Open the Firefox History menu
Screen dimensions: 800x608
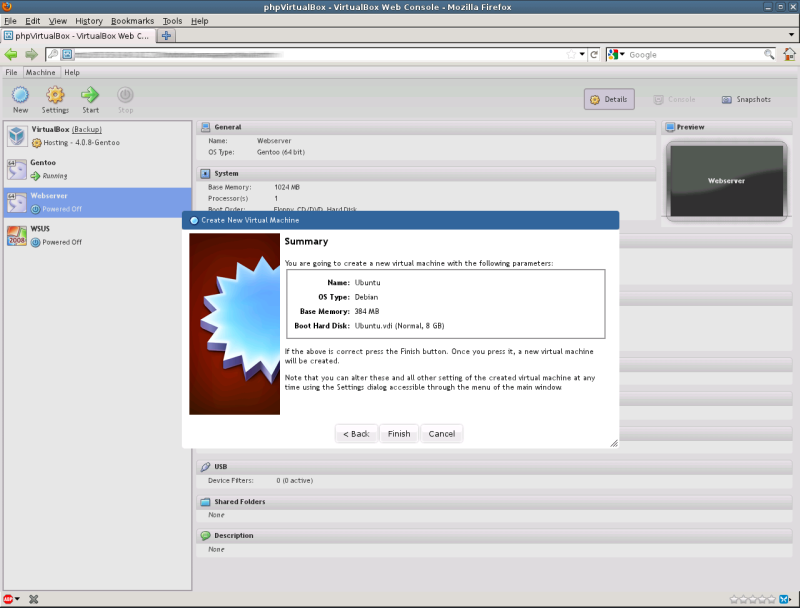[x=89, y=21]
